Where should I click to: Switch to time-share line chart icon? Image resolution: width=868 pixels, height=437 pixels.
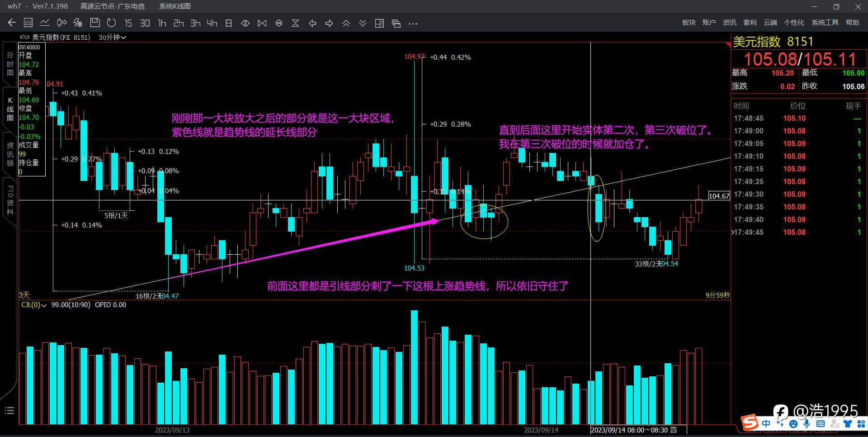[45, 23]
